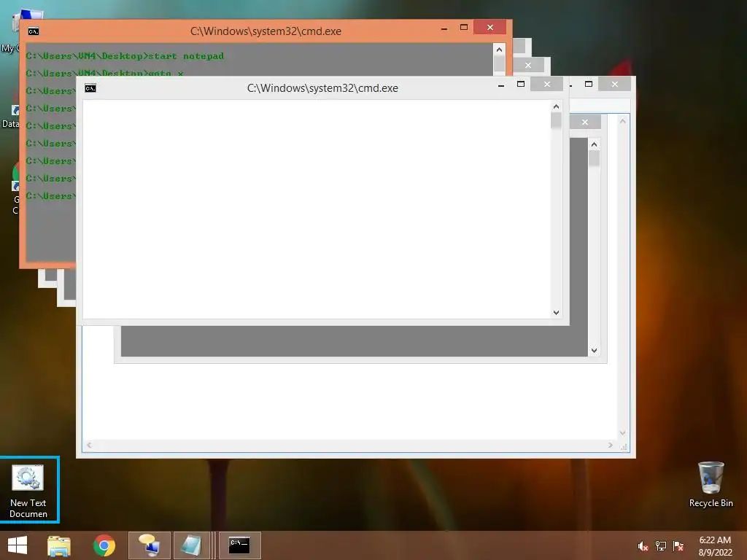The height and width of the screenshot is (560, 747).
Task: Minimize the orange cmd.exe window
Action: [x=444, y=28]
